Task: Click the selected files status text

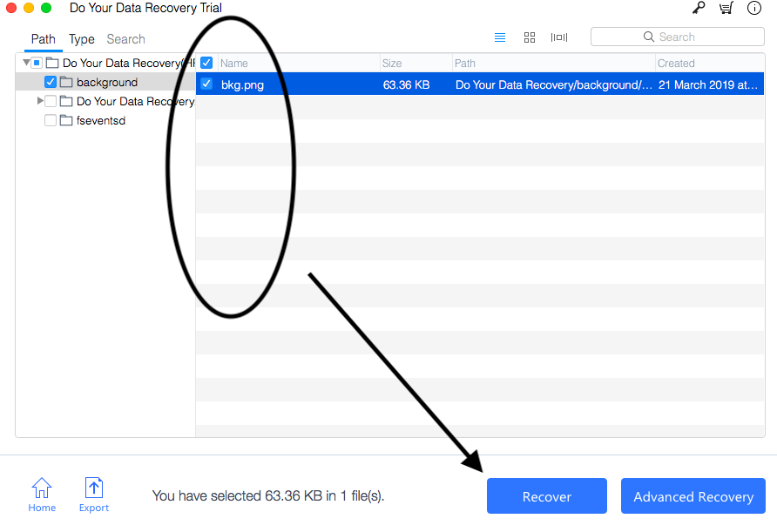Action: coord(268,495)
